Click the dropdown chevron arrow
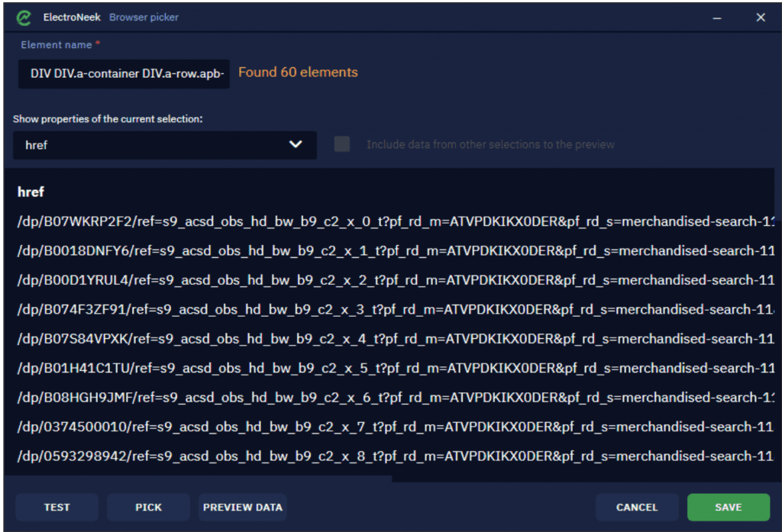Viewport: 782px width, 532px height. tap(296, 144)
